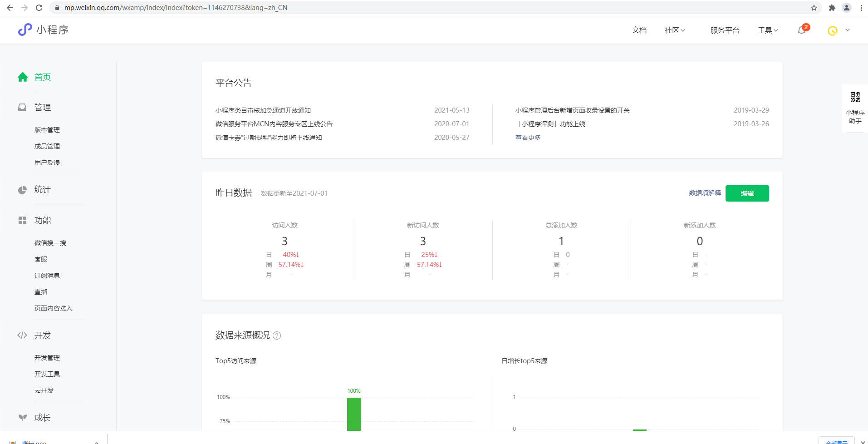Click the yellow account avatar icon
Image resolution: width=868 pixels, height=444 pixels.
click(832, 30)
